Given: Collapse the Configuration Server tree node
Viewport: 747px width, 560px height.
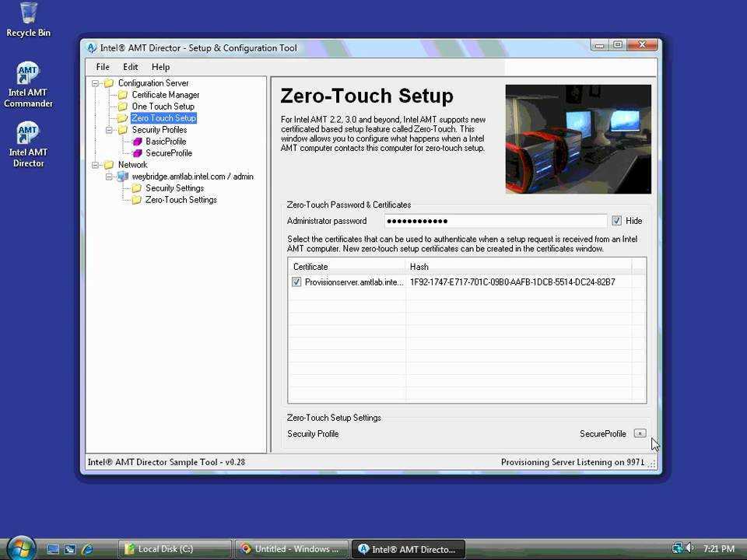Looking at the screenshot, I should click(x=95, y=83).
